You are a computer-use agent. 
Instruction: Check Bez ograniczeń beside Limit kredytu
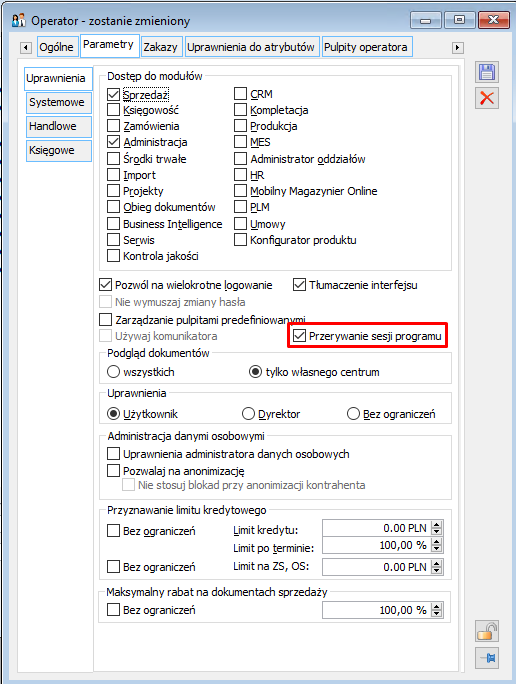point(113,531)
